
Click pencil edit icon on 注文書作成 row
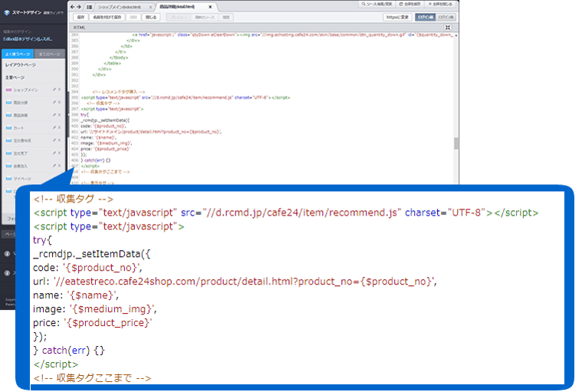click(54, 140)
